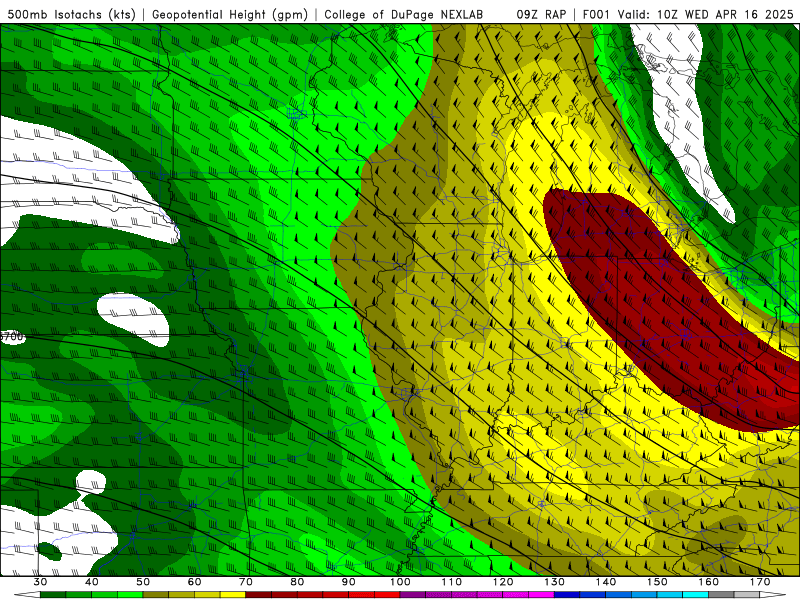The width and height of the screenshot is (800, 600).
Task: Click the legend value '30'
Action: (x=40, y=582)
